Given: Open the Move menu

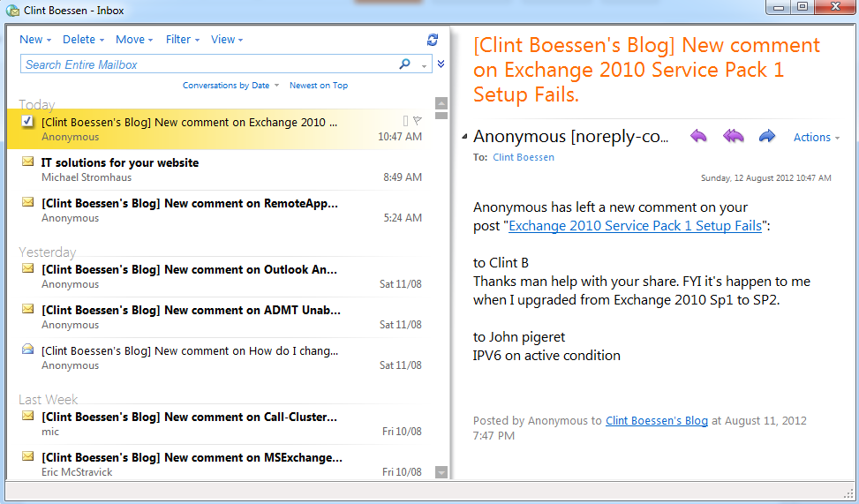Looking at the screenshot, I should [134, 40].
